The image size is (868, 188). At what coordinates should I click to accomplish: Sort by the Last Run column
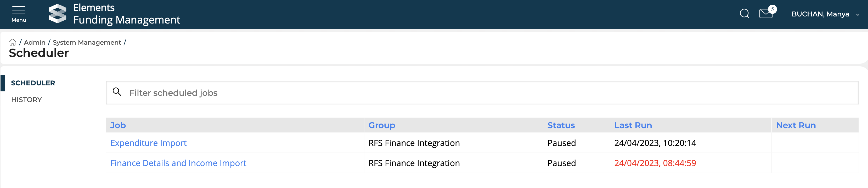633,125
